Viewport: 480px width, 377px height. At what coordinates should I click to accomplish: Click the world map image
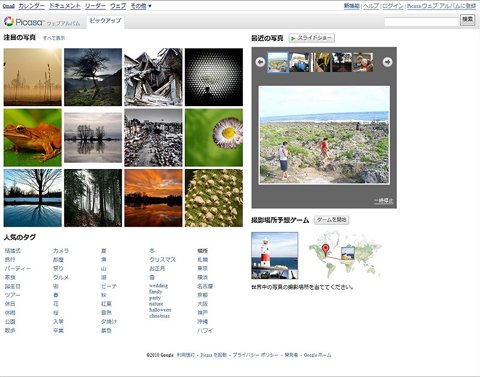[x=345, y=255]
